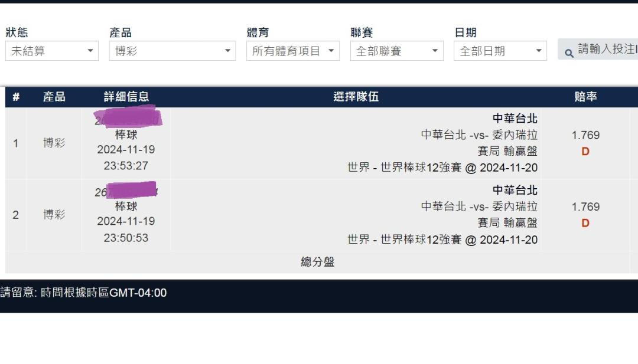
Task: Click 世界棒球12強賽 league text in row 1
Action: pos(421,168)
